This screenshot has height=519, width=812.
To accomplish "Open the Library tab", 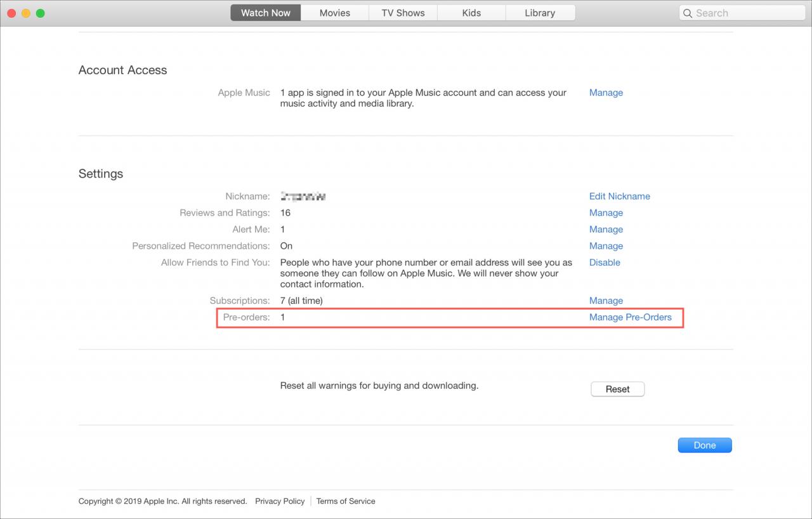I will pyautogui.click(x=540, y=13).
